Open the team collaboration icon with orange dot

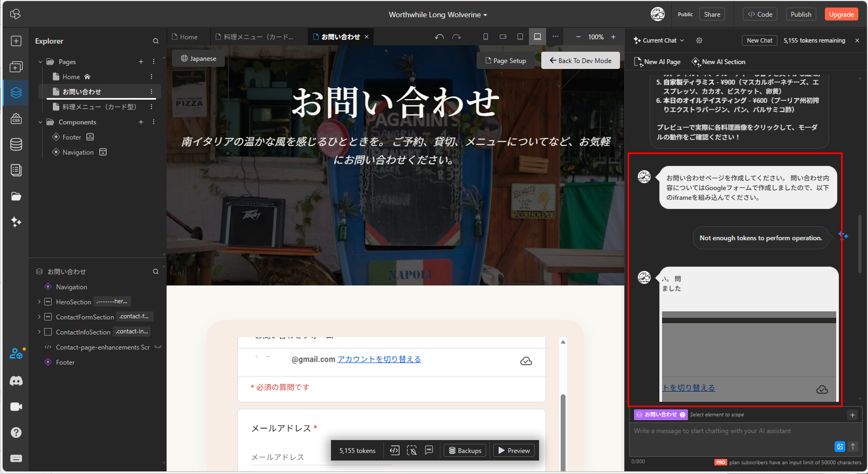pyautogui.click(x=16, y=354)
